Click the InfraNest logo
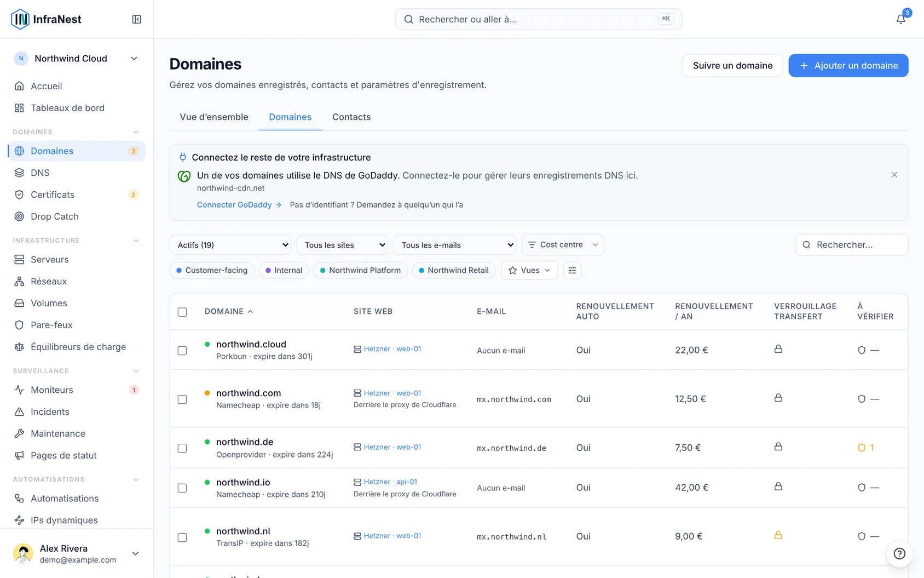This screenshot has width=924, height=578. pos(46,19)
